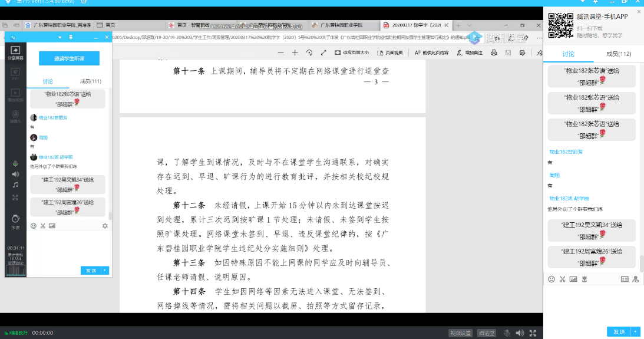This screenshot has height=339, width=644.
Task: Click the flower gift icon in right chat
Action: click(584, 279)
